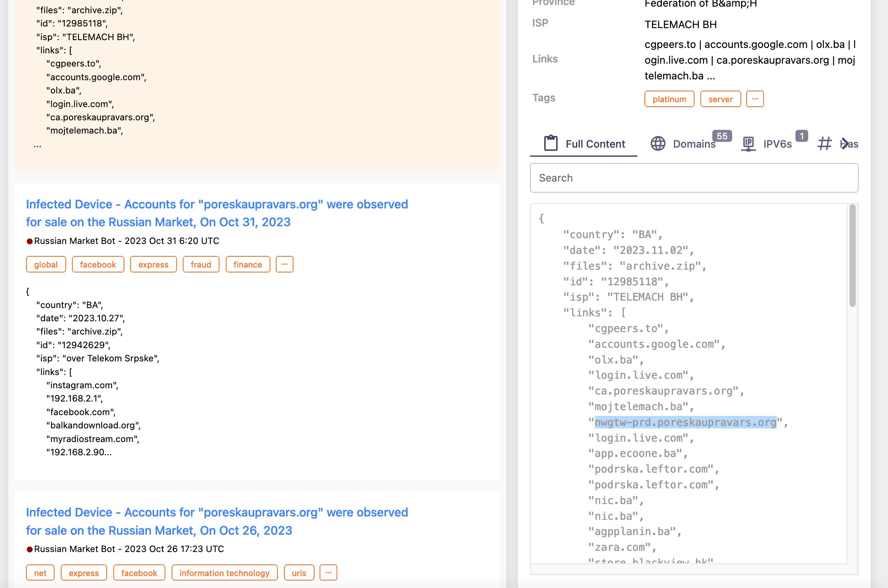Select the facebook tag under the Oct 31 post

[x=98, y=265]
